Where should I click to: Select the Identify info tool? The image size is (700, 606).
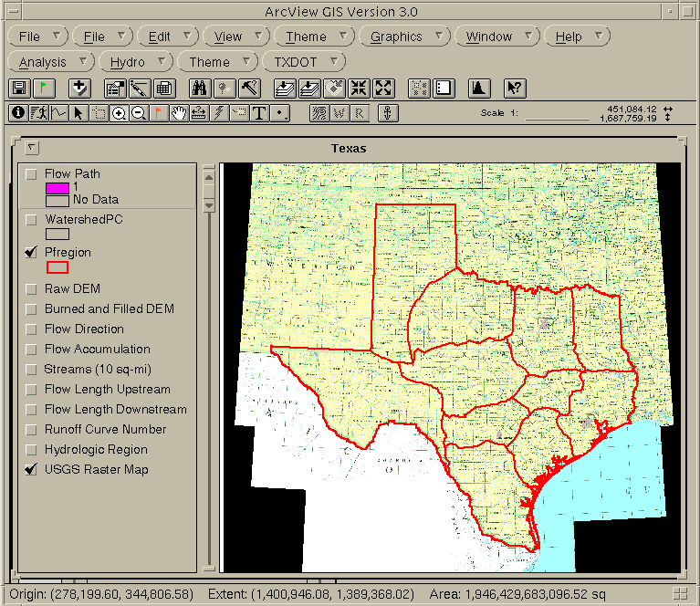(17, 113)
